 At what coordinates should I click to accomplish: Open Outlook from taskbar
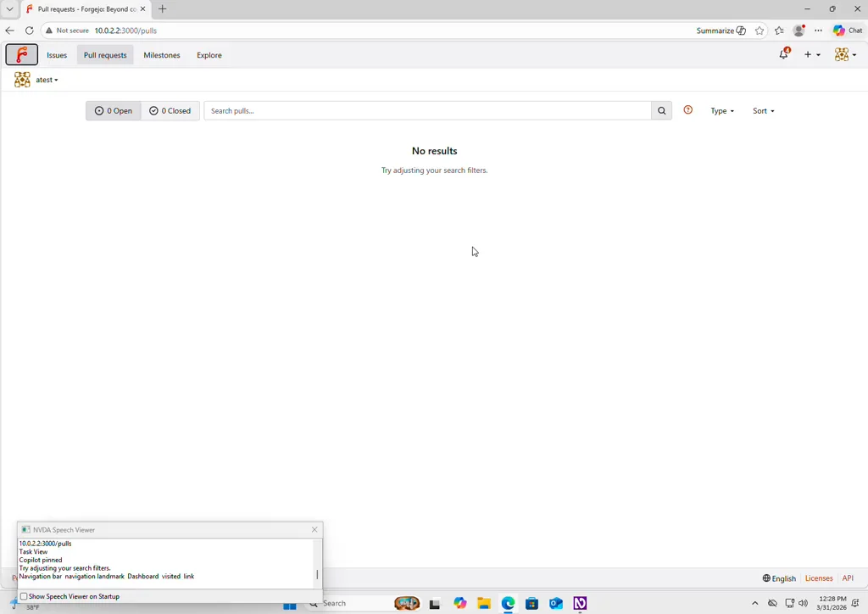coord(556,604)
